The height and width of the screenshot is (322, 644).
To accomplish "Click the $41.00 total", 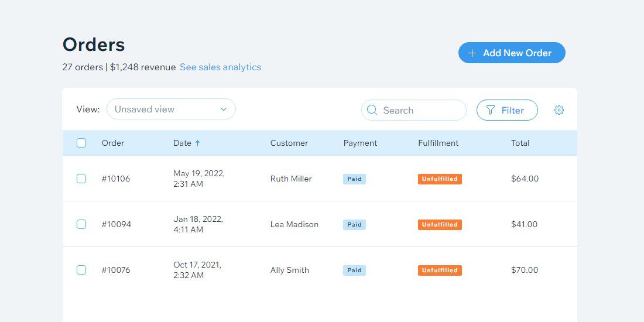I will pos(524,224).
